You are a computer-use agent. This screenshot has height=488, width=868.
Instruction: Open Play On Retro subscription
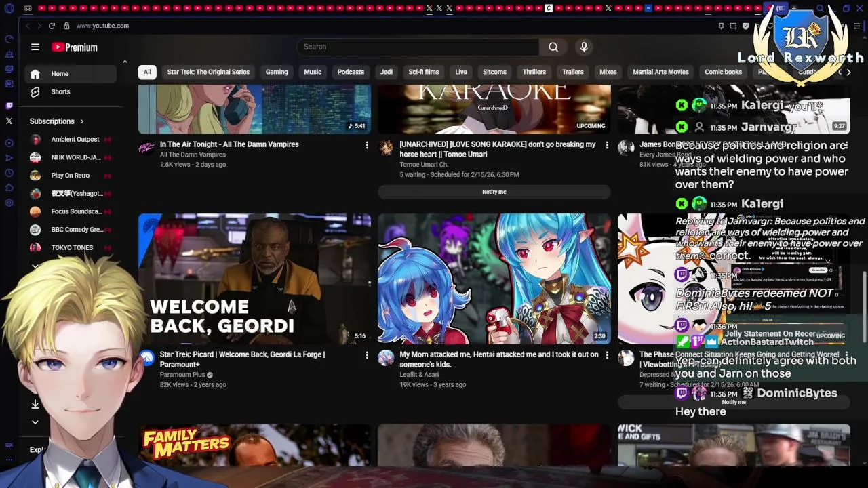click(71, 176)
